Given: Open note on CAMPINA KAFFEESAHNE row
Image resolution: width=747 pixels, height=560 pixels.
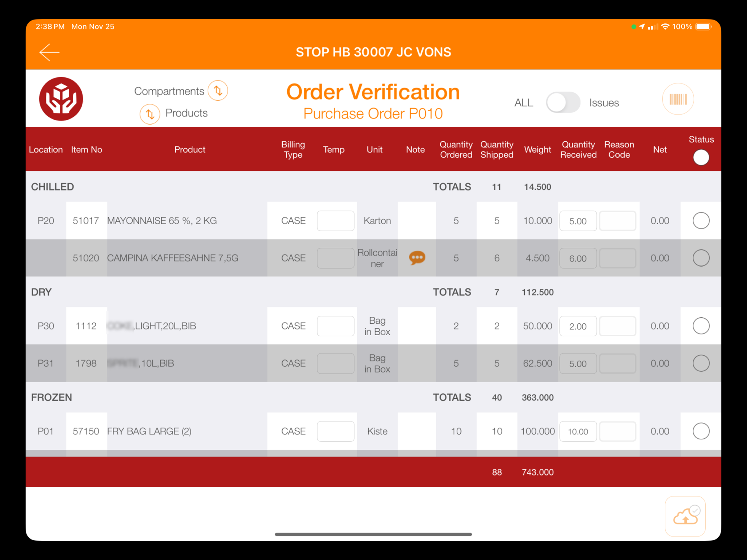Looking at the screenshot, I should [x=417, y=258].
